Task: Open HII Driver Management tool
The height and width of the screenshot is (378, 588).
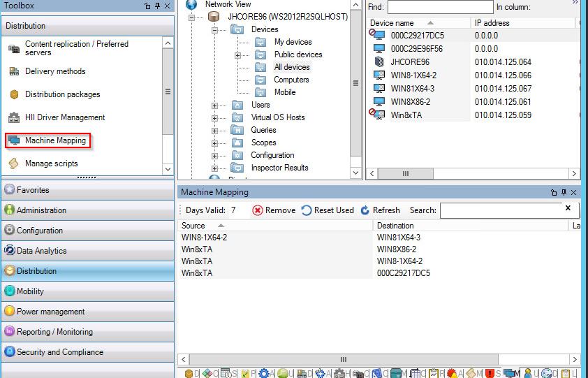Action: [64, 117]
